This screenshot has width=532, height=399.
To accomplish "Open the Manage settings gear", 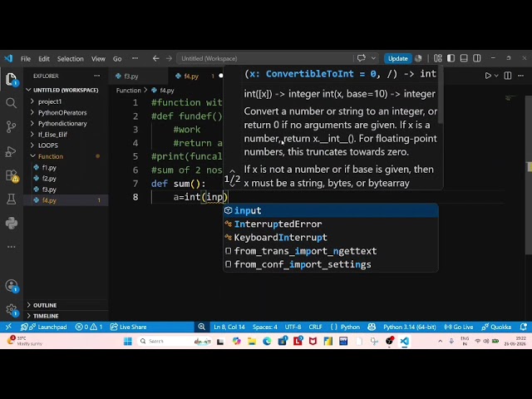I will 12,309.
